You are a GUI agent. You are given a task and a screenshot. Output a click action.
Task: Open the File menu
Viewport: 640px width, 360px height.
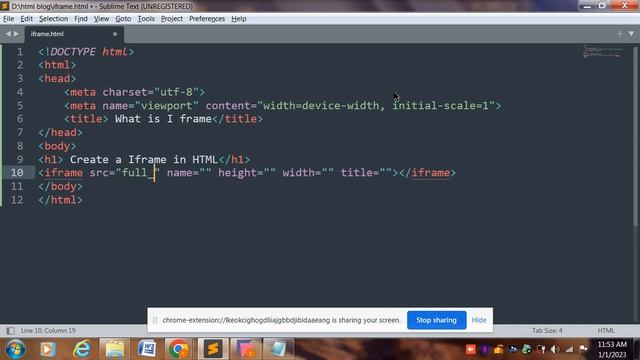[x=8, y=19]
